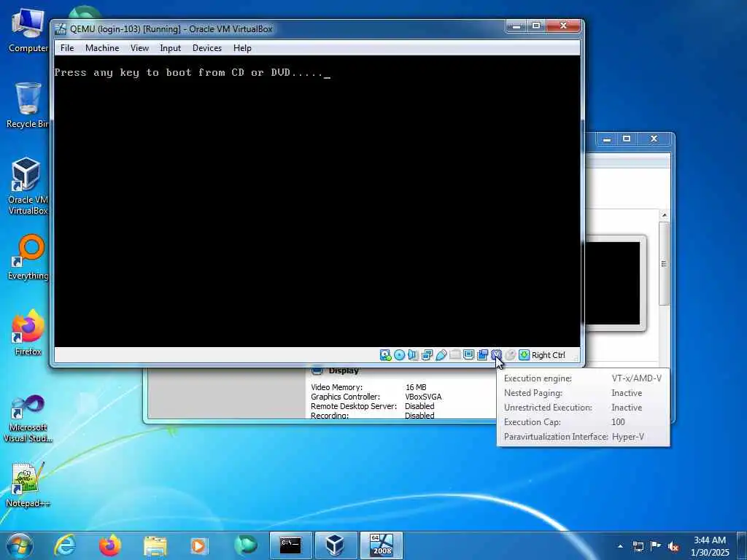Open the Help menu
747x560 pixels.
click(x=242, y=48)
